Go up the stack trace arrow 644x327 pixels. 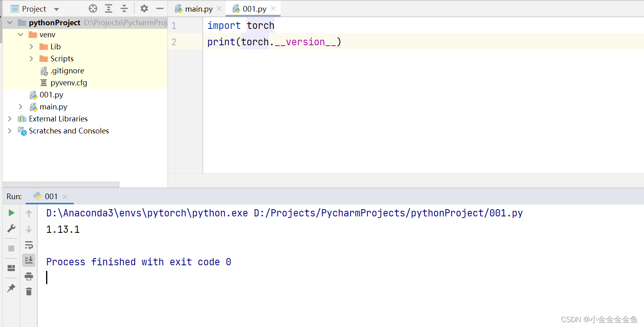pyautogui.click(x=29, y=214)
